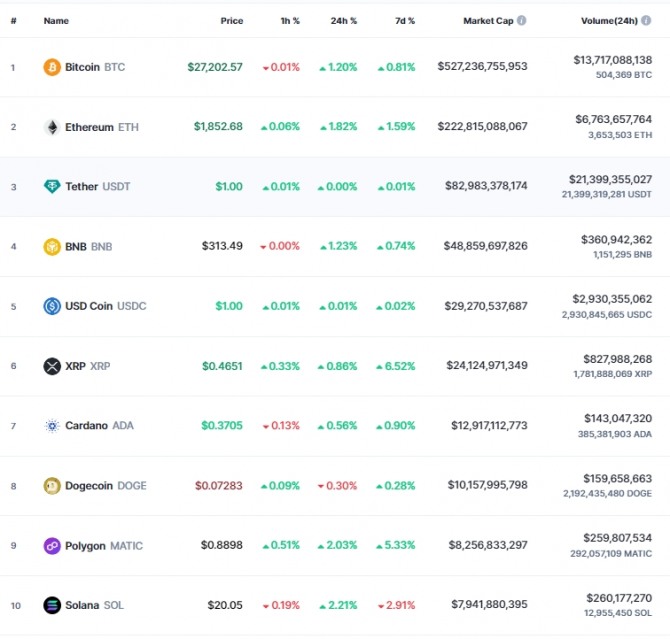Open the Solana SOL name link
The width and height of the screenshot is (670, 639).
coord(95,605)
